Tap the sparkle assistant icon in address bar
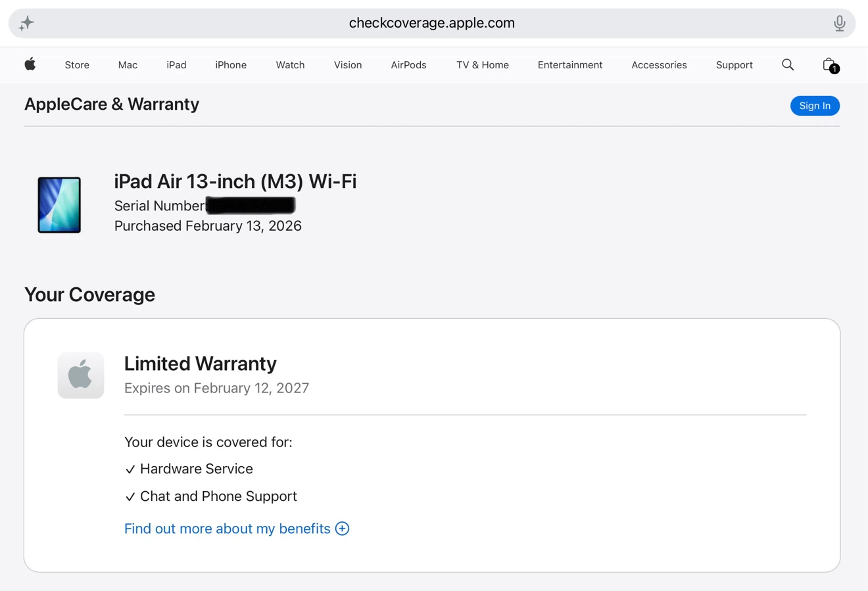Viewport: 868px width, 591px height. point(26,23)
